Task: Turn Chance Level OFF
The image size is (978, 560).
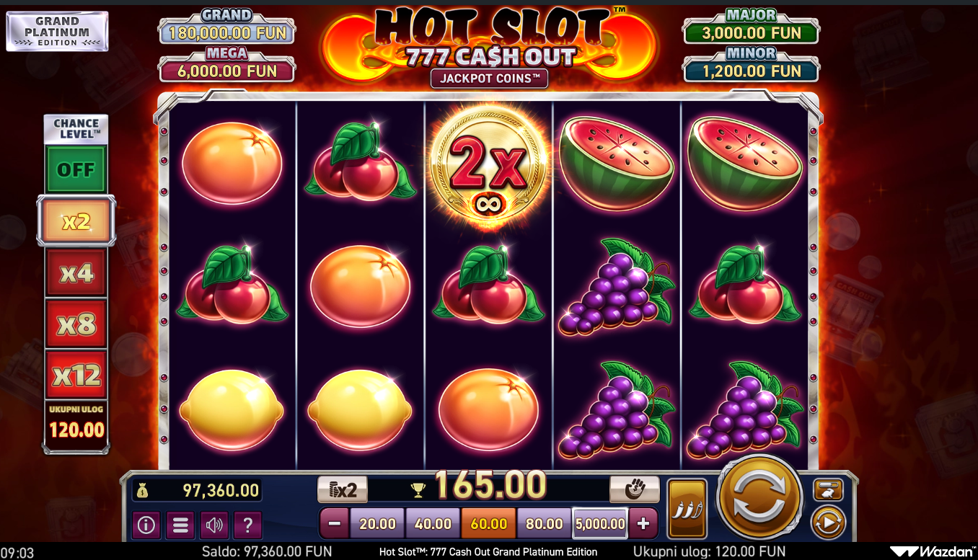Action: 76,170
